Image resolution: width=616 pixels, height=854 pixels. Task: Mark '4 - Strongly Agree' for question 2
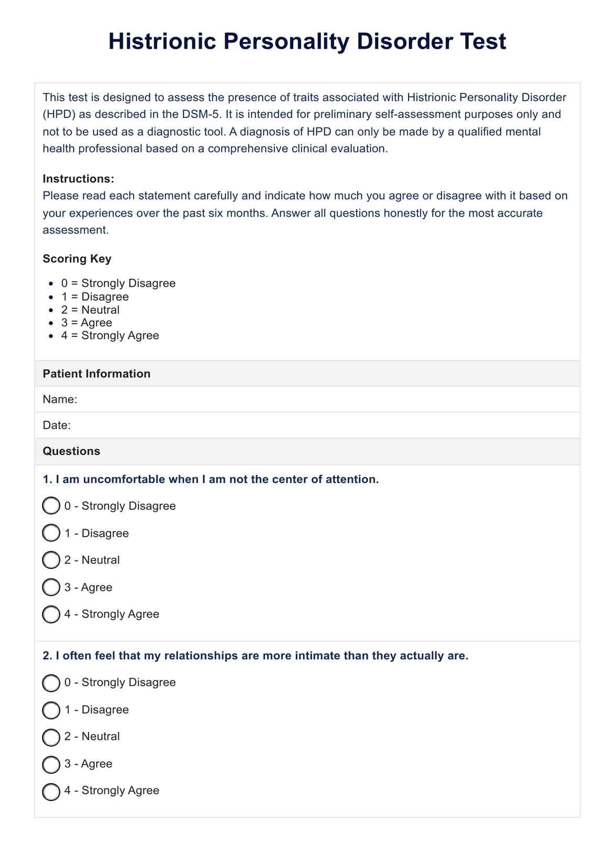pyautogui.click(x=51, y=791)
